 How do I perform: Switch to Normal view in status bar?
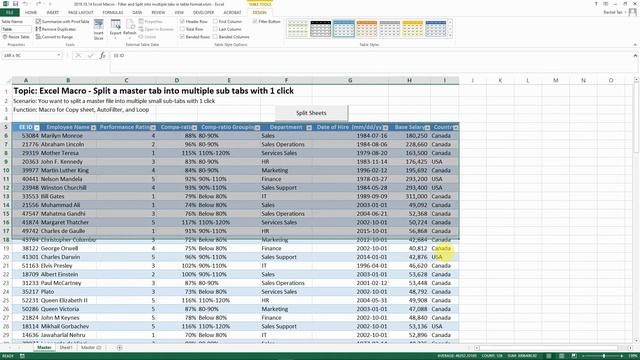pos(548,356)
